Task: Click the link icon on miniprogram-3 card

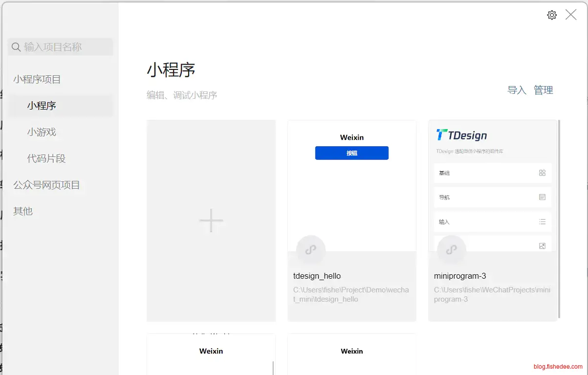Action: [451, 250]
